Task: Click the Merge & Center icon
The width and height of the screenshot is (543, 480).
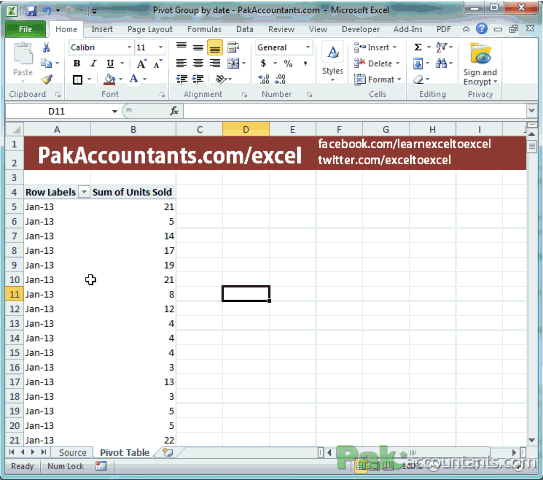Action: (233, 63)
